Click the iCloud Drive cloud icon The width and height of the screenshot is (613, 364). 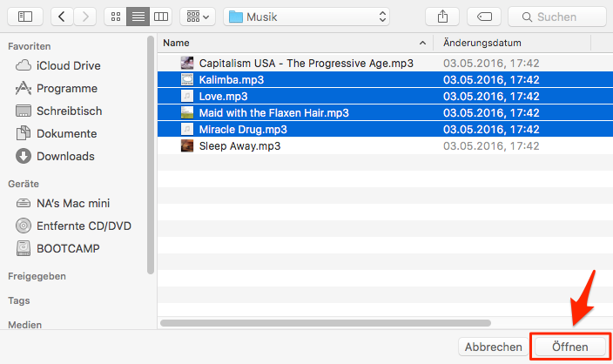[x=24, y=65]
